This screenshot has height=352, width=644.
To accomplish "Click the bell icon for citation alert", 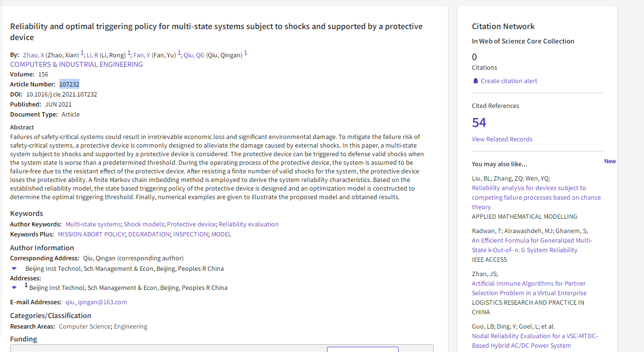I will 475,81.
